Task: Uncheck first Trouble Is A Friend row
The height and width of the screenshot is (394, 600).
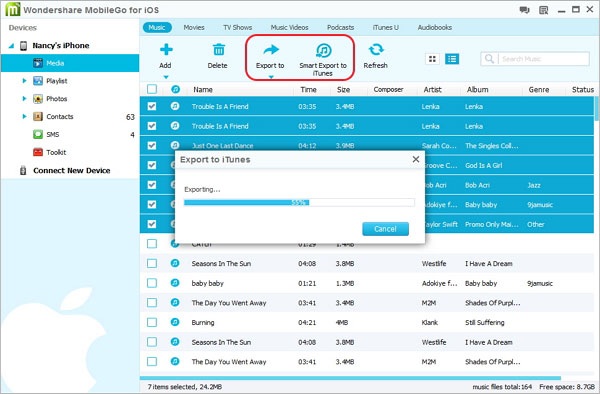Action: (152, 106)
